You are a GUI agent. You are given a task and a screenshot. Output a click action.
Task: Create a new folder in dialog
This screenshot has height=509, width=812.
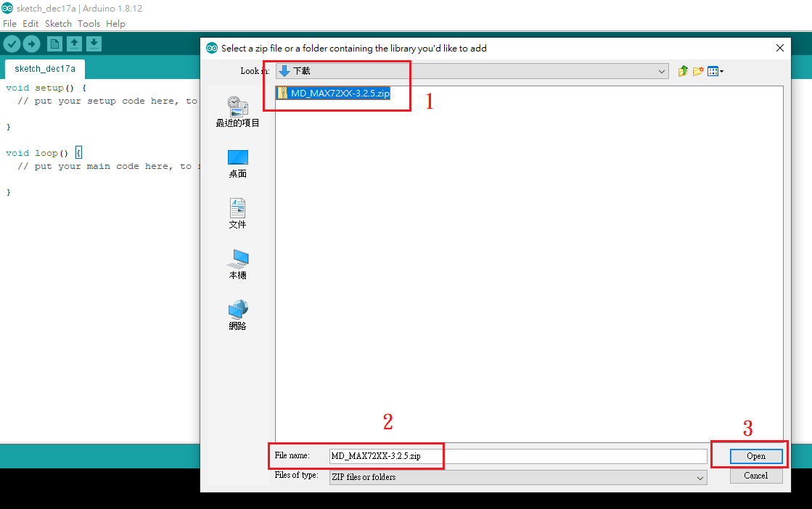698,71
